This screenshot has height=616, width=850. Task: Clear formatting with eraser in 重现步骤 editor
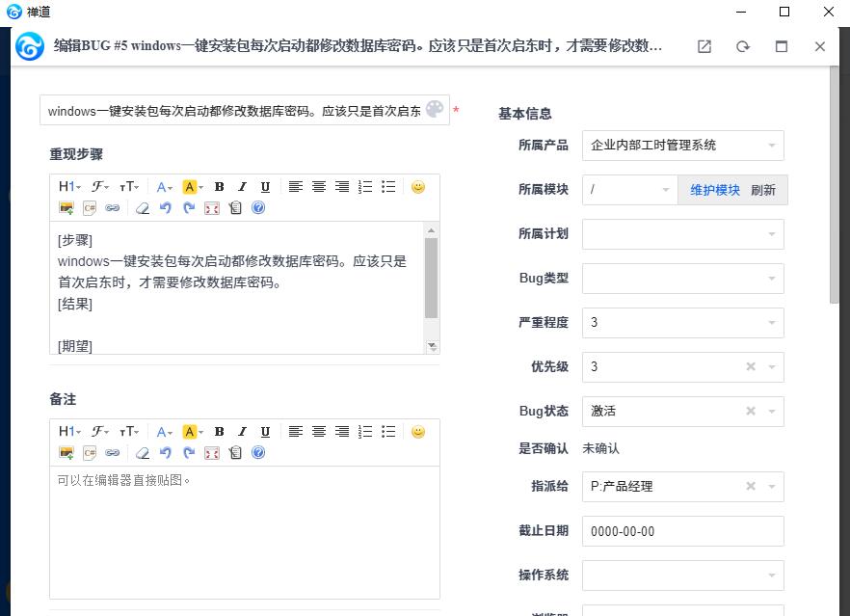tap(143, 208)
